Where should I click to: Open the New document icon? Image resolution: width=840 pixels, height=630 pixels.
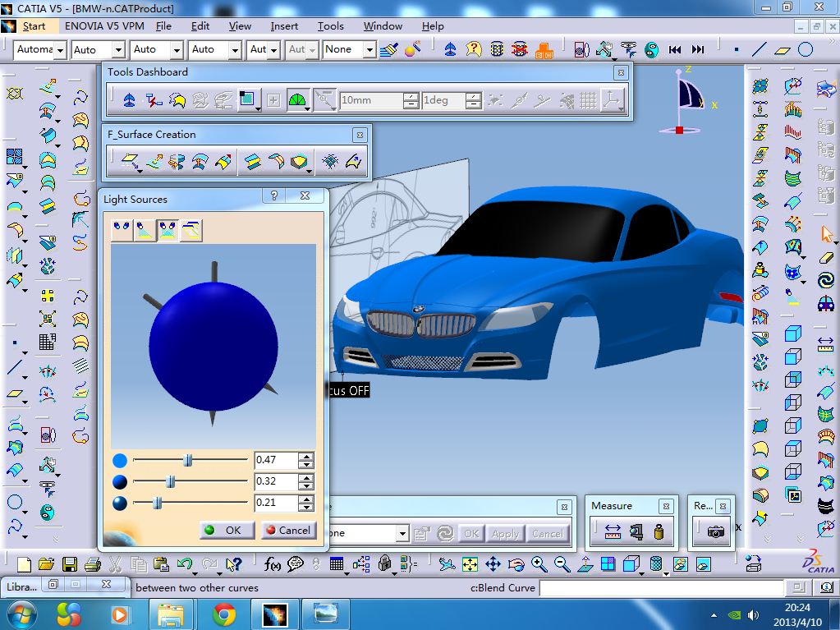24,564
